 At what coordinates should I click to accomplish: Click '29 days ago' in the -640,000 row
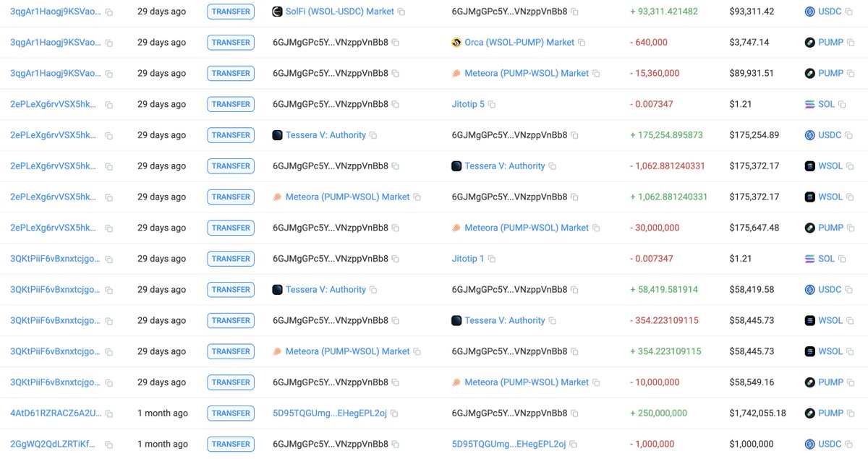[x=161, y=43]
